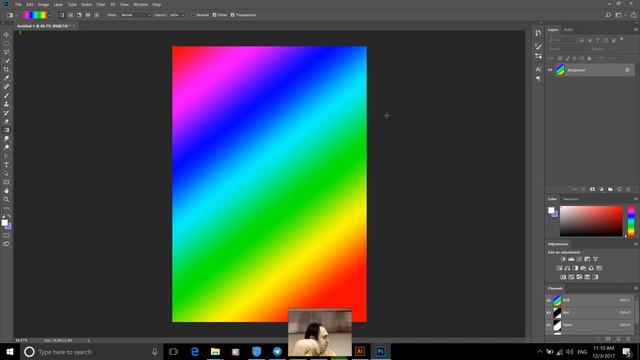Add a Photo Filter adjustment
640x360 pixels.
coord(583,268)
